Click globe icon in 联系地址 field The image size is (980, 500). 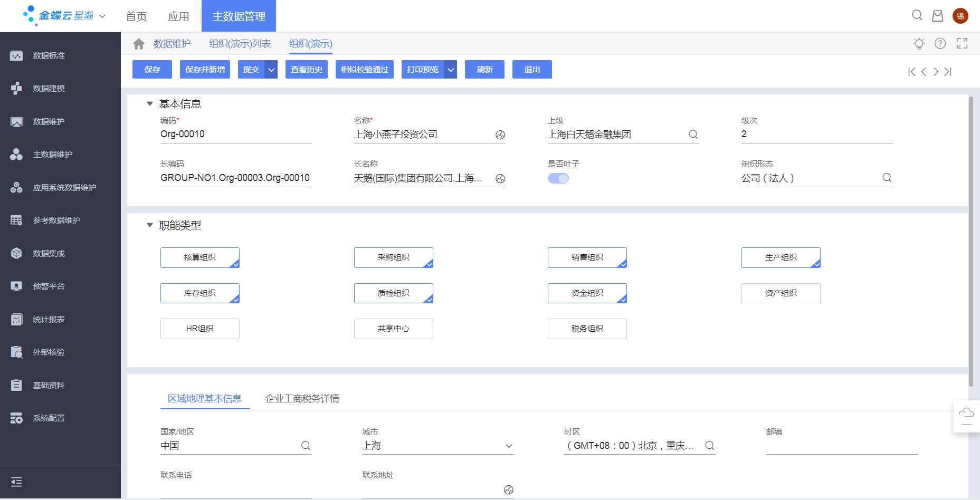point(508,490)
